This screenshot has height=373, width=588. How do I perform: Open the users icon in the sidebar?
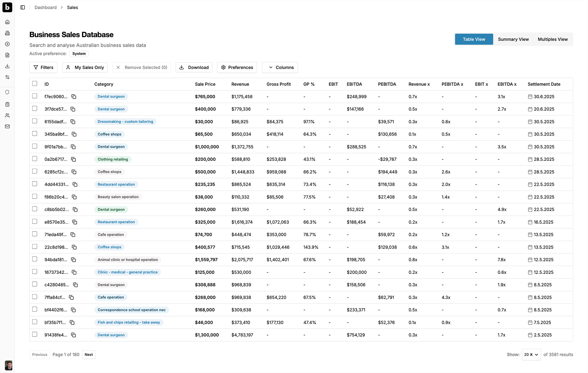pyautogui.click(x=7, y=115)
